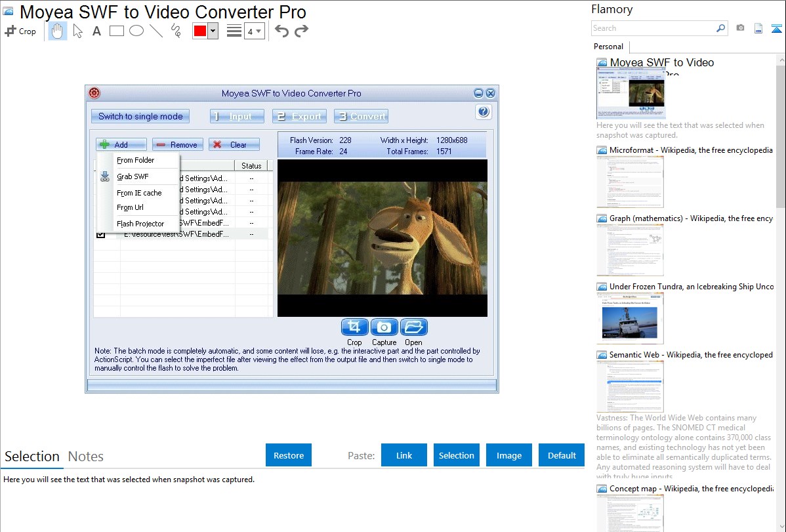Open Concept map Wikipedia snapshot title

691,488
